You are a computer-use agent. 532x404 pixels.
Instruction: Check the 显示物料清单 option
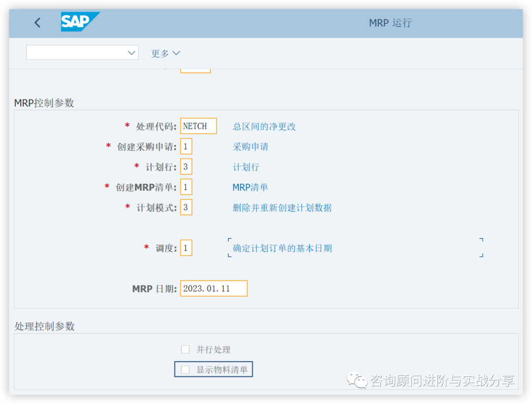185,369
